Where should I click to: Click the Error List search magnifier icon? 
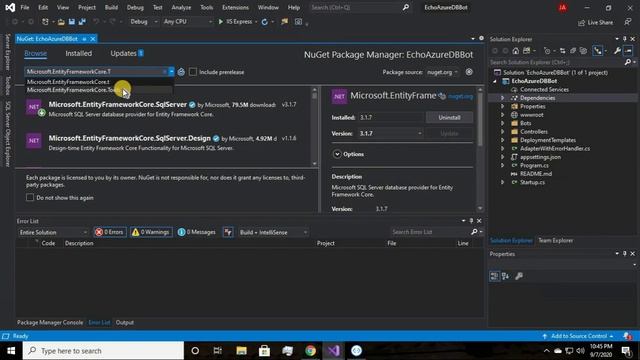click(474, 232)
